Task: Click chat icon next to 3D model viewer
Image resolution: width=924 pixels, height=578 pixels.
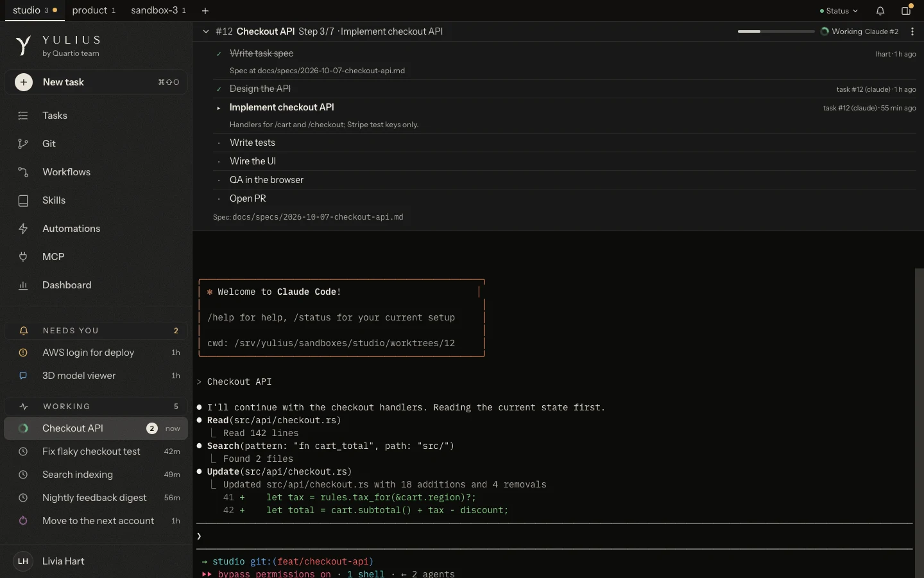Action: click(23, 376)
